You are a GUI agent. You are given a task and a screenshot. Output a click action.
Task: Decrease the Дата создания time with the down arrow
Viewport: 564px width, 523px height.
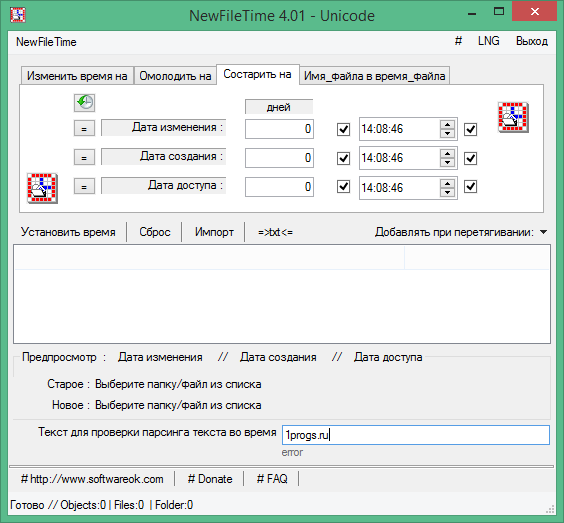(x=447, y=162)
